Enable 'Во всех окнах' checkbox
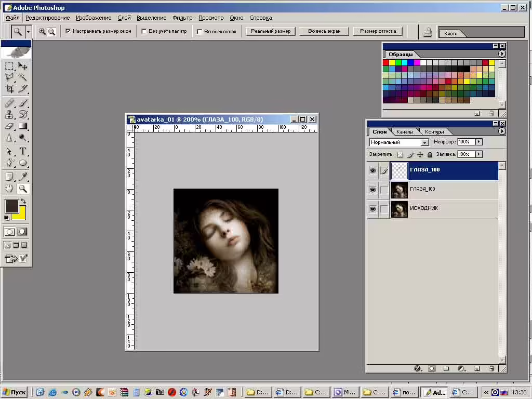Screen dimensions: 532x399 199,32
